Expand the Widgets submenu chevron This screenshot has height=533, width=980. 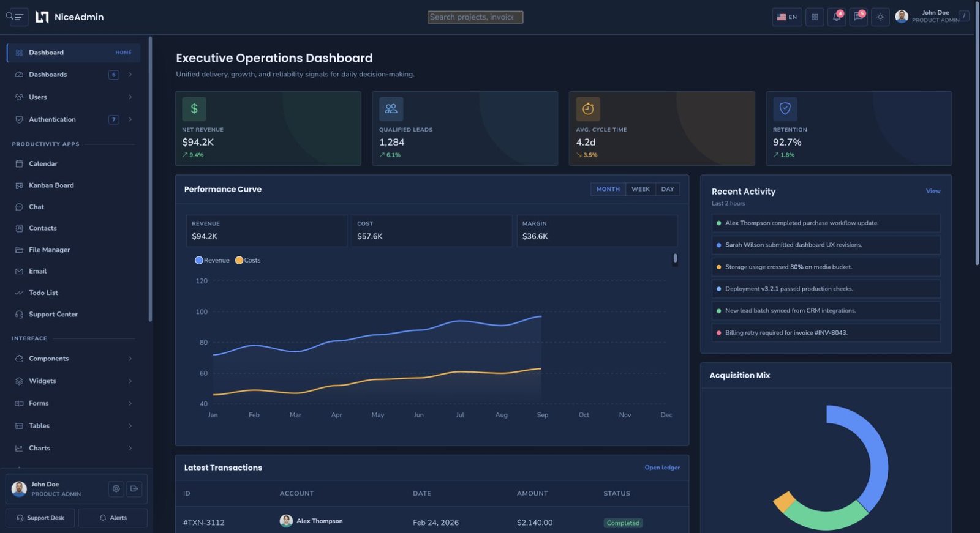[130, 381]
